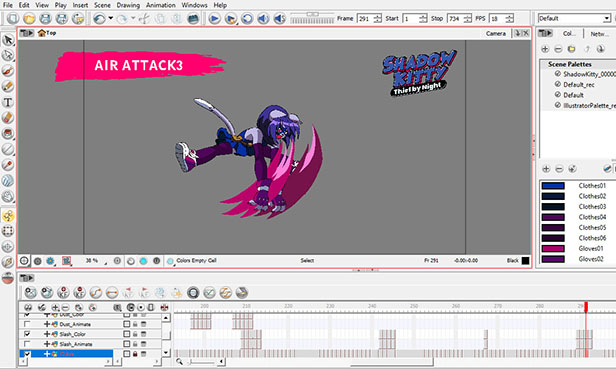Select the Default_rec palette entry

575,84
